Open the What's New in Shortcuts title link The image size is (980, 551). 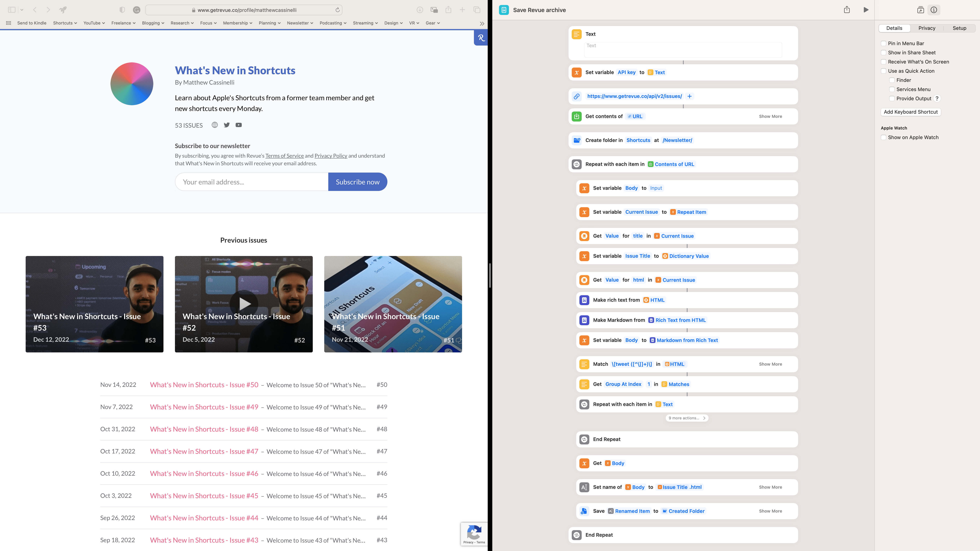[235, 70]
